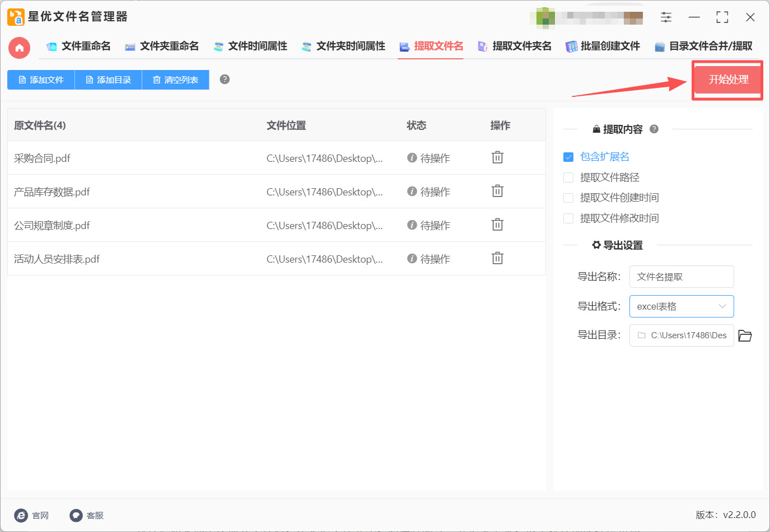The height and width of the screenshot is (532, 770).
Task: Switch to the 目录文件合并/提取 tab
Action: [x=703, y=46]
